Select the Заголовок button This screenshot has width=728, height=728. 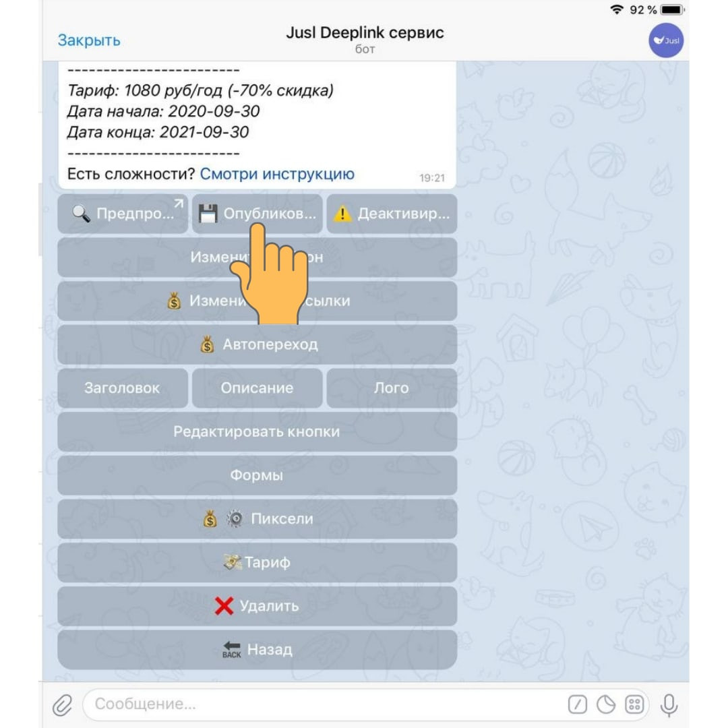coord(123,388)
